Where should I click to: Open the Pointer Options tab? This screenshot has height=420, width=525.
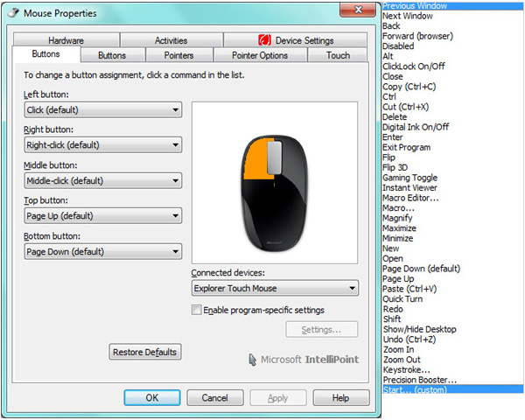260,55
